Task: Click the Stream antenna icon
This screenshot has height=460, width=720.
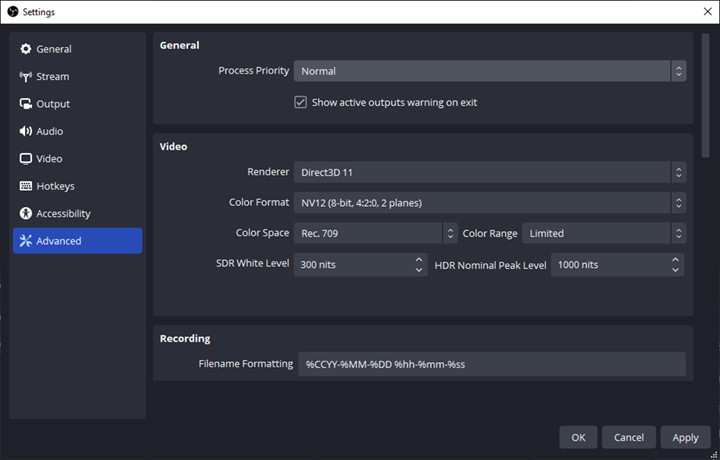Action: (x=26, y=77)
